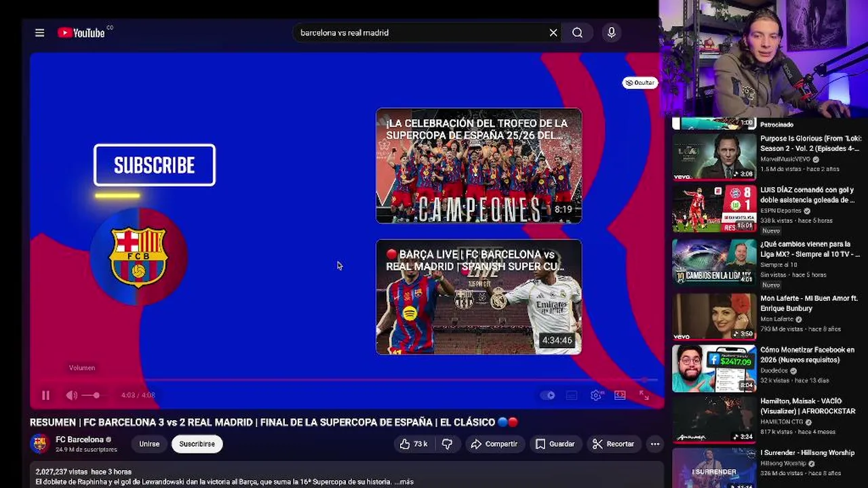The image size is (868, 488).
Task: Click the SUBSCRIBE end-screen button
Action: [155, 165]
